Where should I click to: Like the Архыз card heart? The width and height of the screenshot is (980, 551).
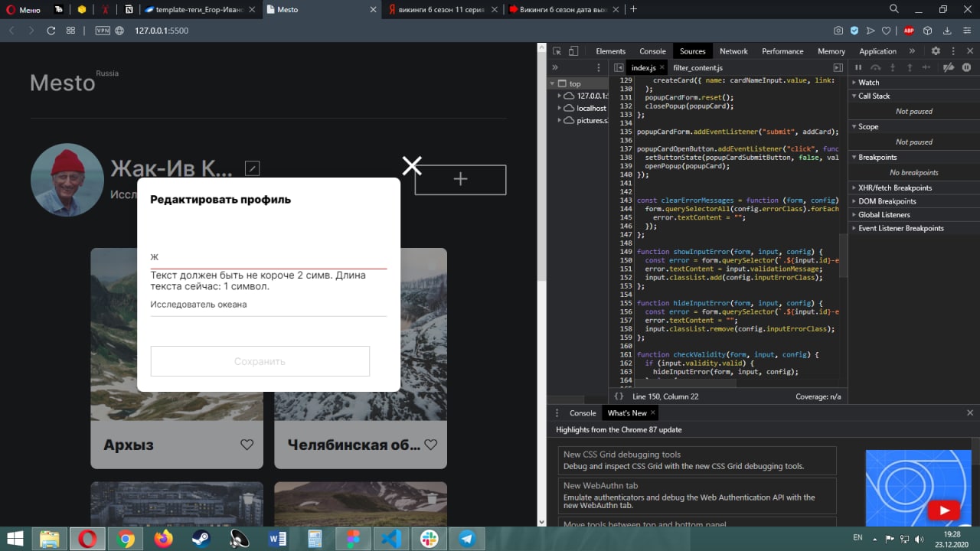point(247,445)
